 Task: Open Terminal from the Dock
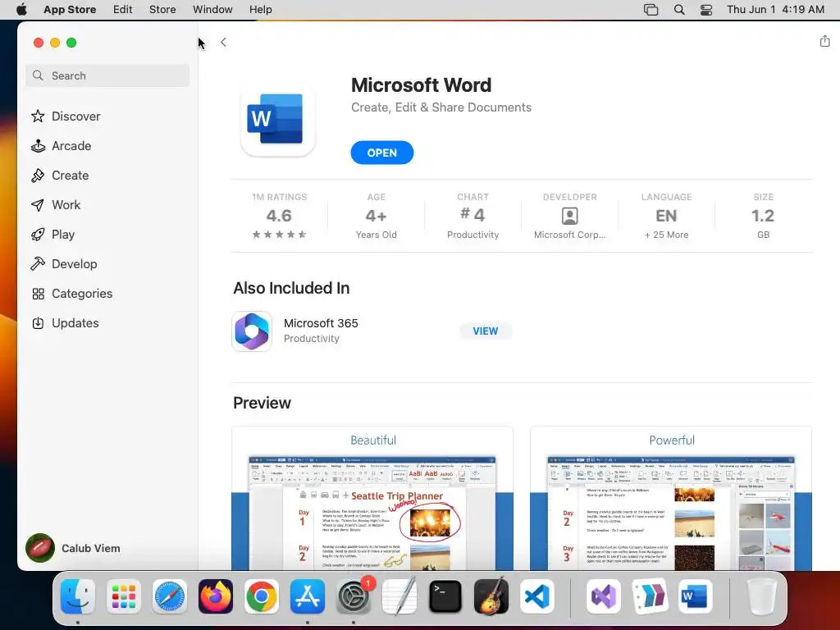[445, 596]
